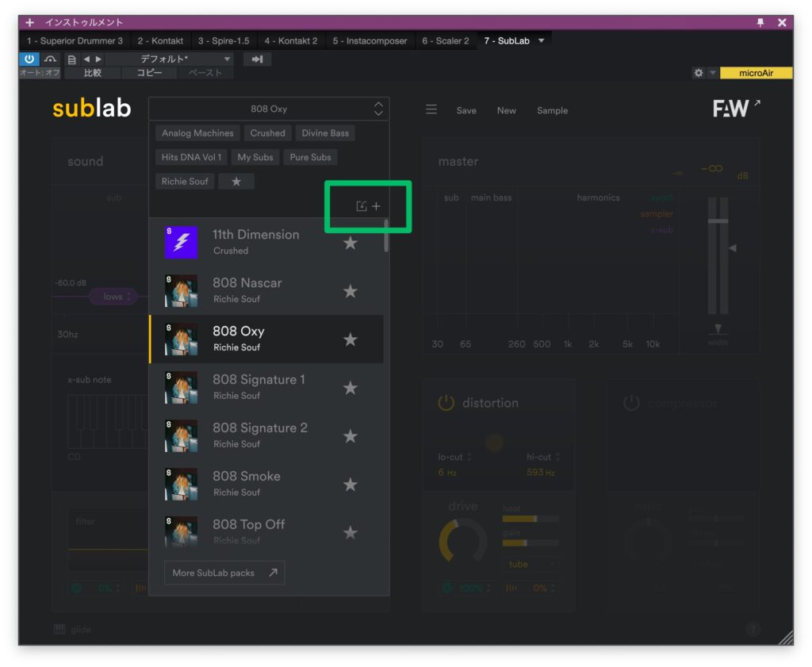Switch to the 6 - Scaler 2 tab
812x667 pixels.
[445, 40]
